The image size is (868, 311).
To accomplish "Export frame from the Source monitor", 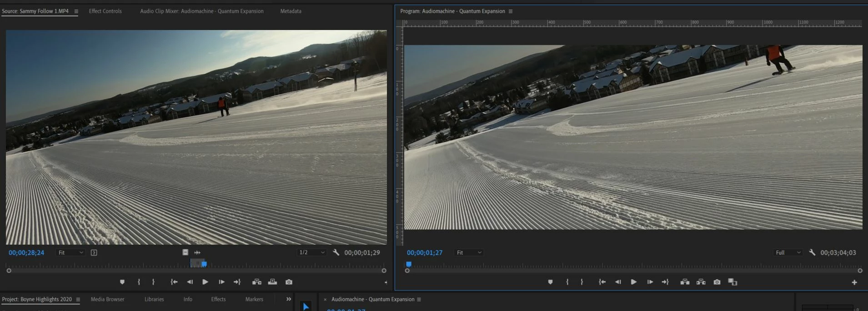I will 289,282.
